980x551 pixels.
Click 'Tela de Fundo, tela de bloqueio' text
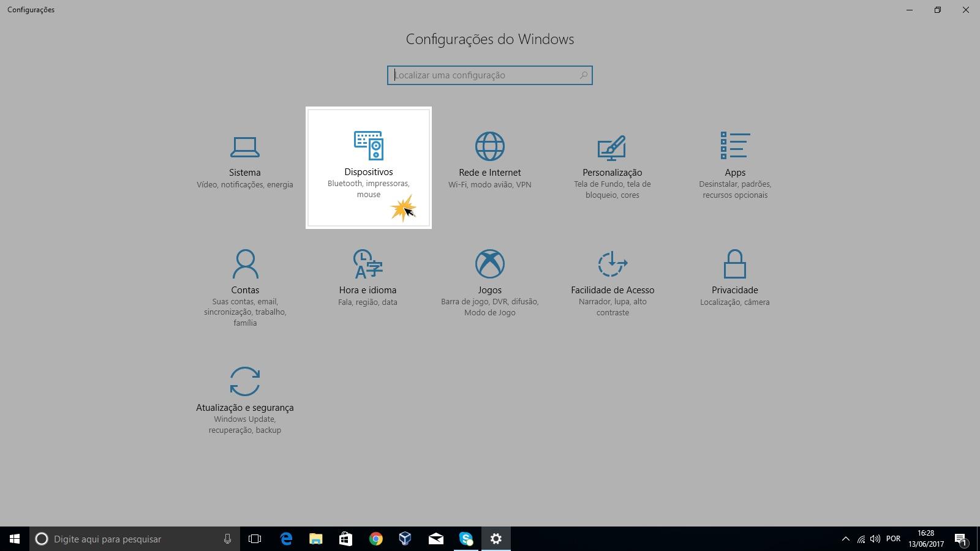click(612, 190)
